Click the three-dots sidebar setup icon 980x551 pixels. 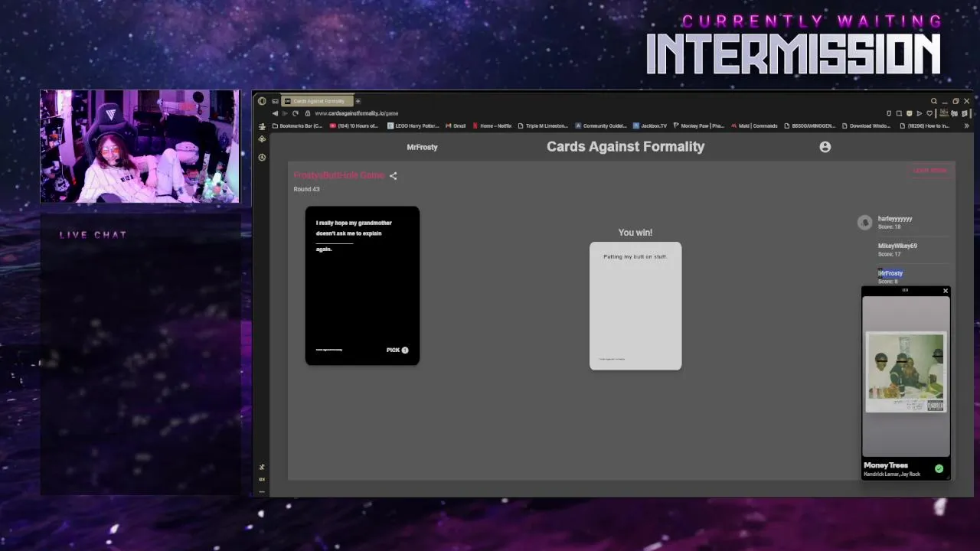click(x=262, y=491)
